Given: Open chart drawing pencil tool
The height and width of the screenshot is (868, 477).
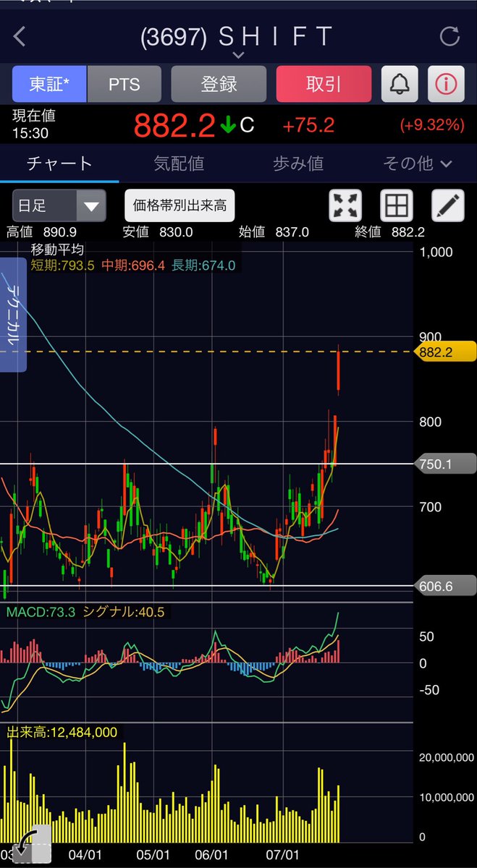Looking at the screenshot, I should coord(448,206).
